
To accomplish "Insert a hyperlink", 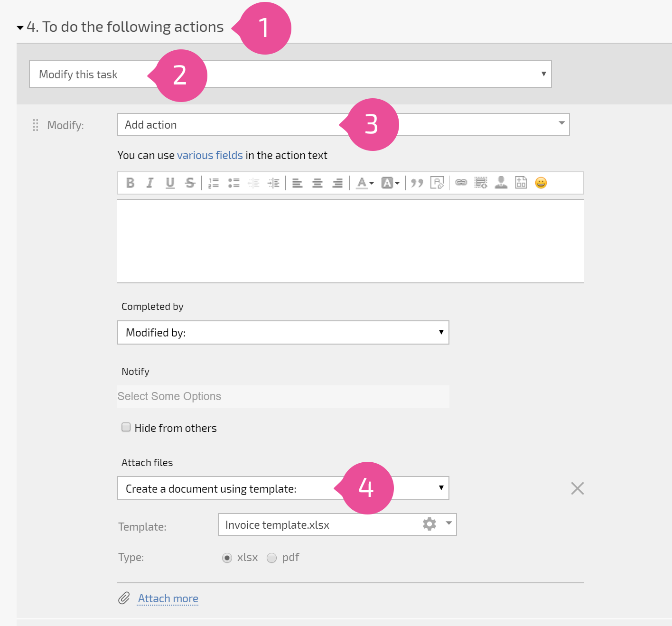I will (461, 183).
